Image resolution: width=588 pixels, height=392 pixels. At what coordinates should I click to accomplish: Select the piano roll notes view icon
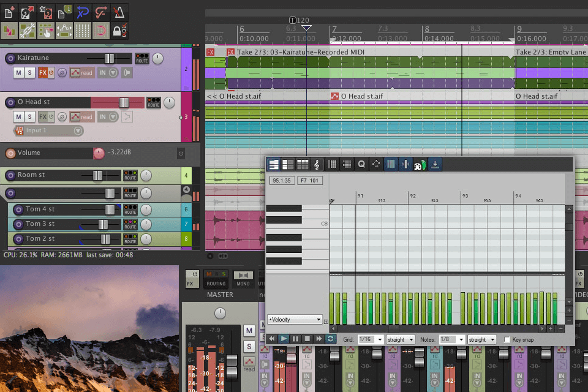273,164
